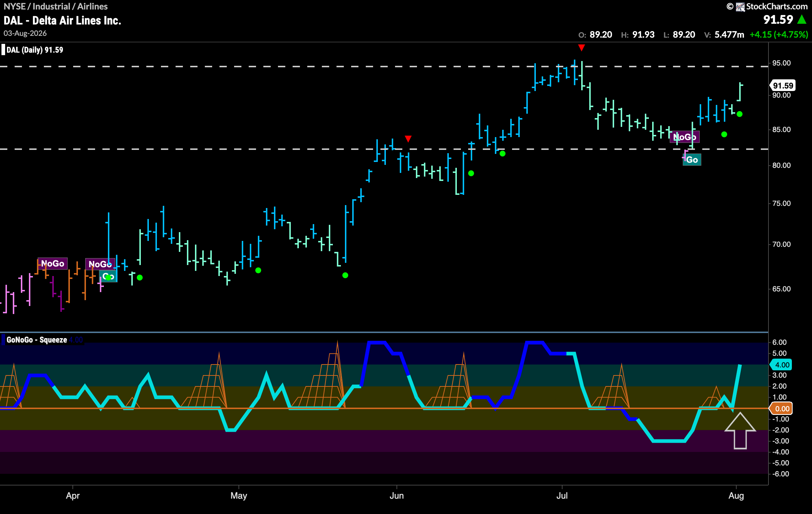Select the purple NoGo label in late July
Screen dimensions: 812x514
pyautogui.click(x=685, y=137)
